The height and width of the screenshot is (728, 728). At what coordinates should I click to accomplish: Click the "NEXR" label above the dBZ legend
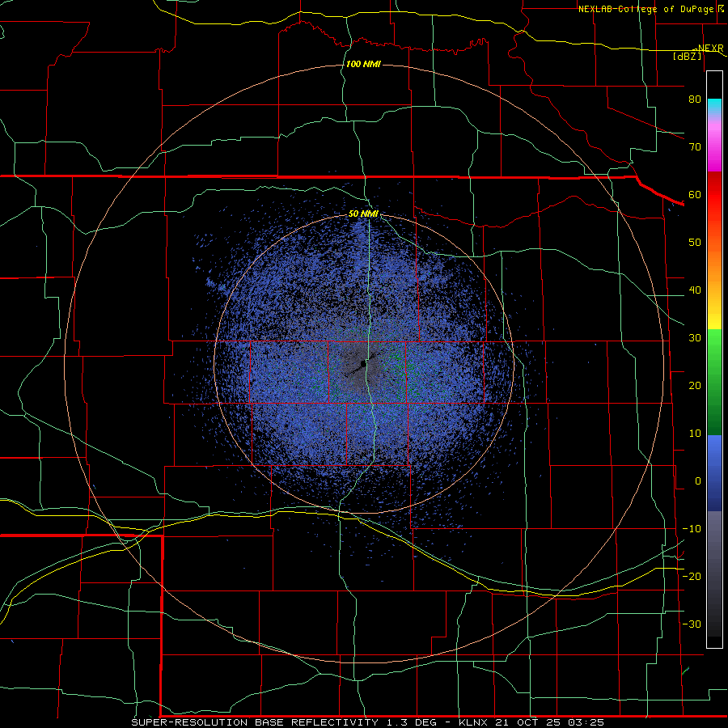click(710, 49)
